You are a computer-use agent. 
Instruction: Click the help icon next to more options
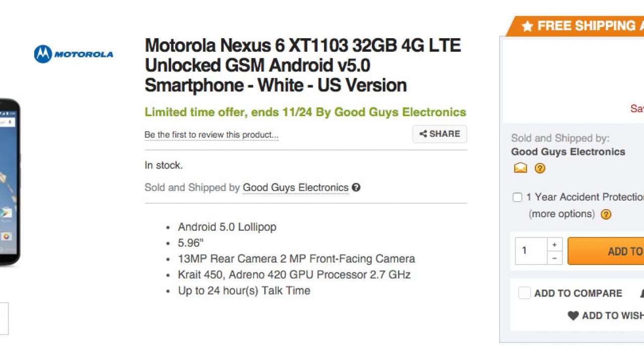[x=606, y=214]
